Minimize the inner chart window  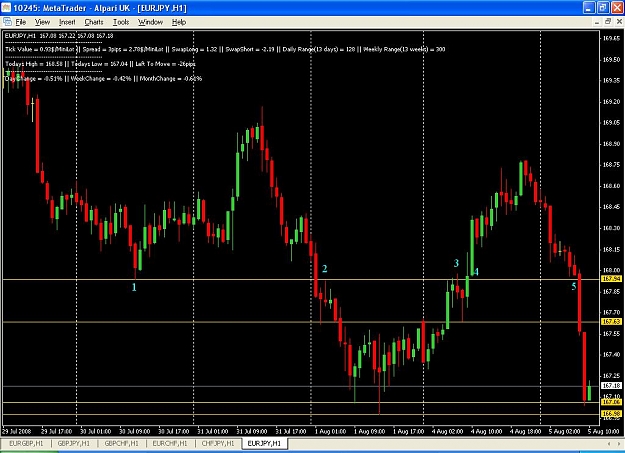[x=597, y=22]
